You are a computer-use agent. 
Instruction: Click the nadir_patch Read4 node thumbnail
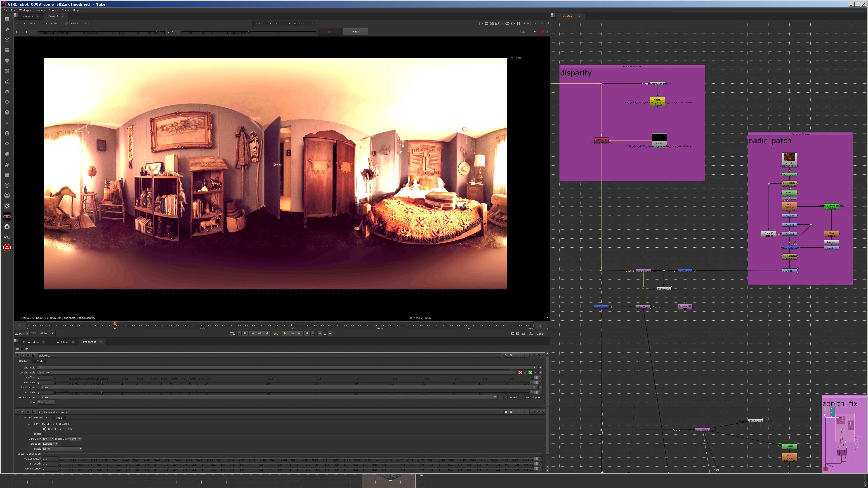click(x=790, y=157)
